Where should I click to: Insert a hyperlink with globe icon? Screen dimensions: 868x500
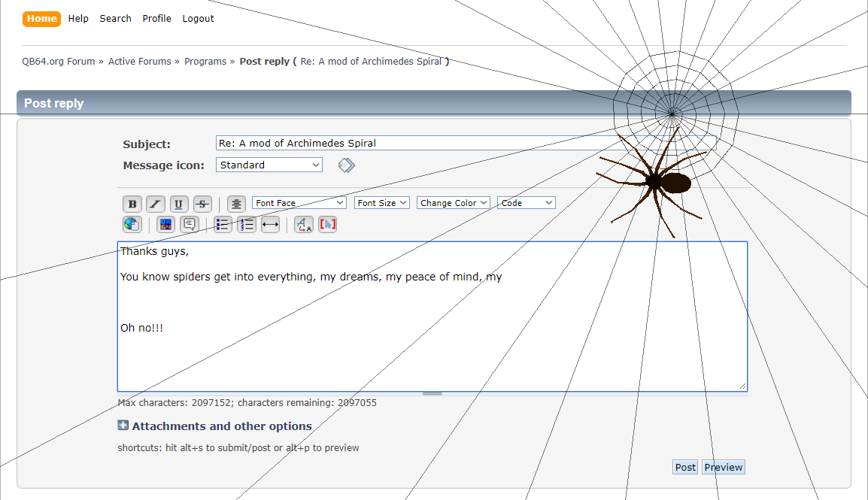132,224
